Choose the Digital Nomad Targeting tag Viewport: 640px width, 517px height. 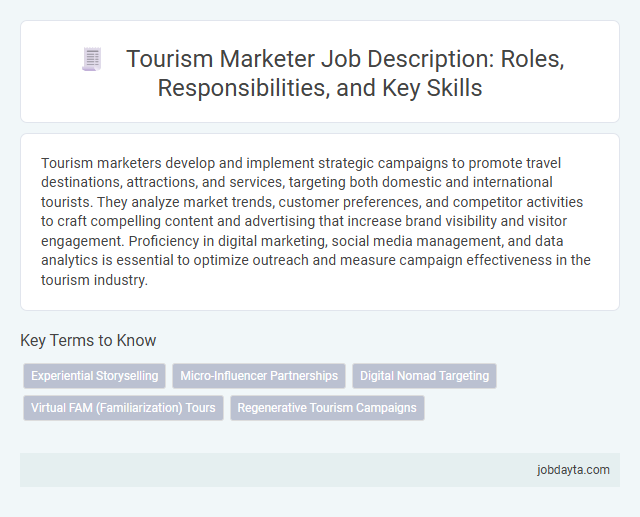pos(424,376)
